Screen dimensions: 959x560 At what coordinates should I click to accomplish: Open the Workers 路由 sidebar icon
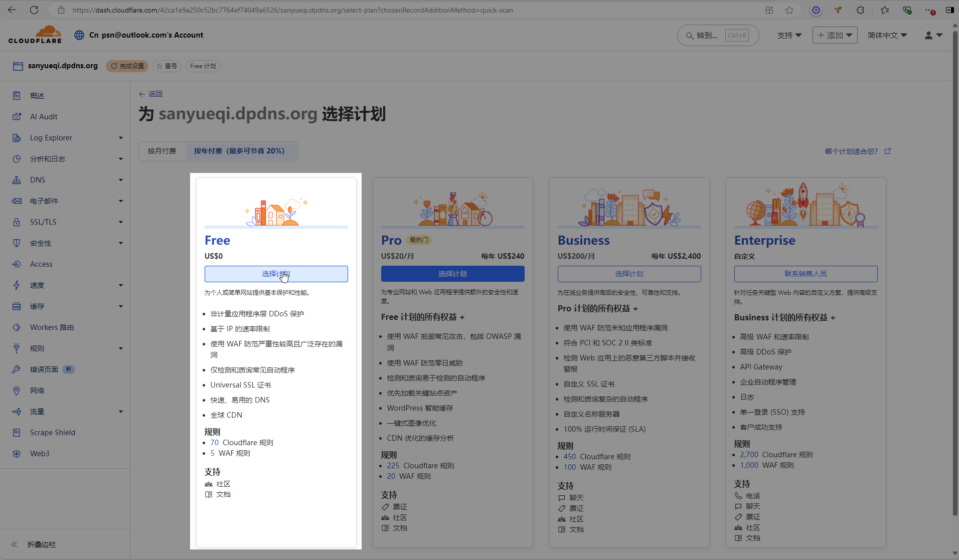pyautogui.click(x=17, y=327)
